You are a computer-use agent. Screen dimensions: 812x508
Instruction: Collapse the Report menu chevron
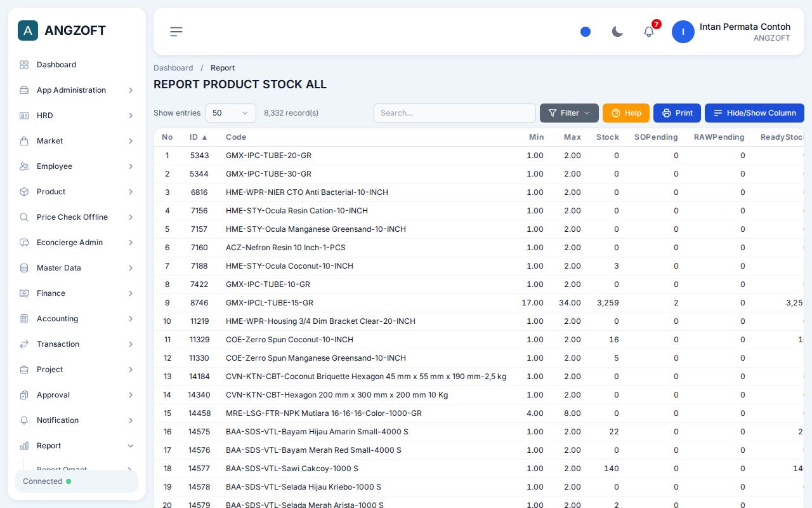click(x=131, y=446)
